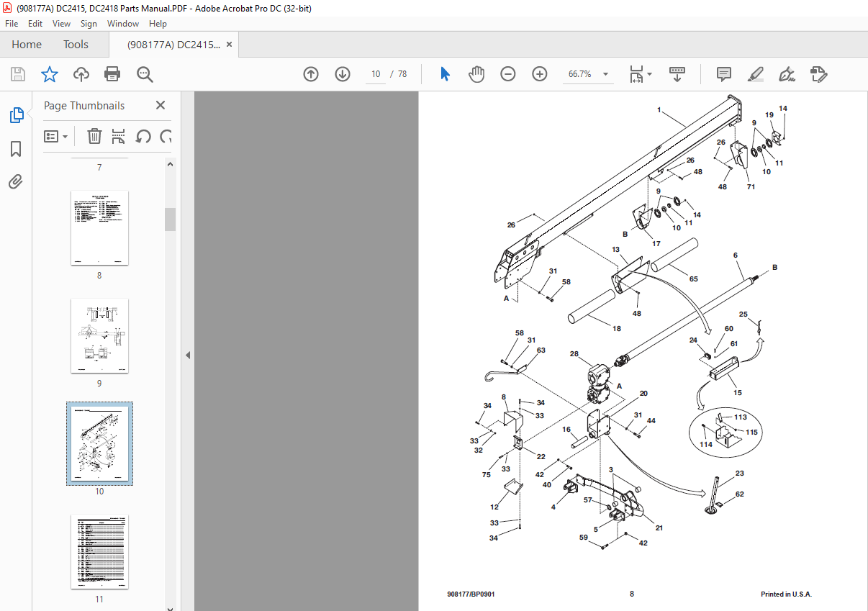Open thumbnails options menu dropdown
Viewport: 868px width, 611px height.
click(x=56, y=136)
